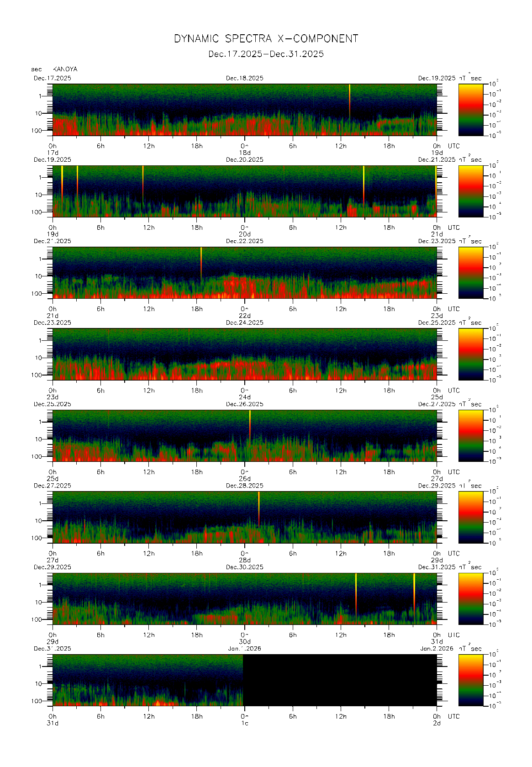Viewport: 532px width, 767px height.
Task: Click inside the fourth spectrogram with no spikes
Action: [244, 354]
